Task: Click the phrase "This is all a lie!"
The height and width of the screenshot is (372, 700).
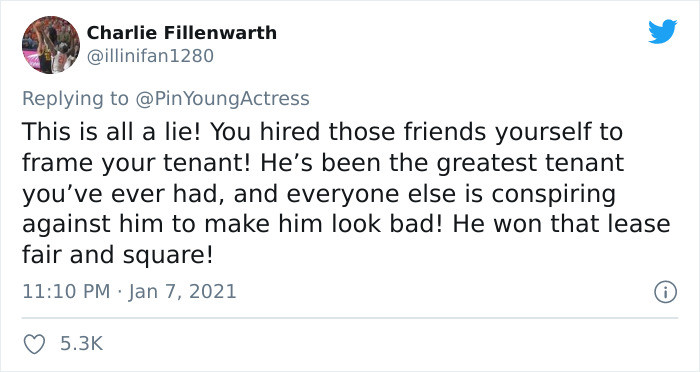Action: click(112, 132)
